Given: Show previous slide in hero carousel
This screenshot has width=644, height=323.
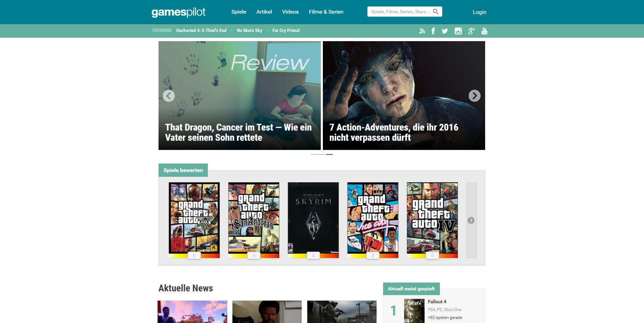Looking at the screenshot, I should pyautogui.click(x=169, y=96).
